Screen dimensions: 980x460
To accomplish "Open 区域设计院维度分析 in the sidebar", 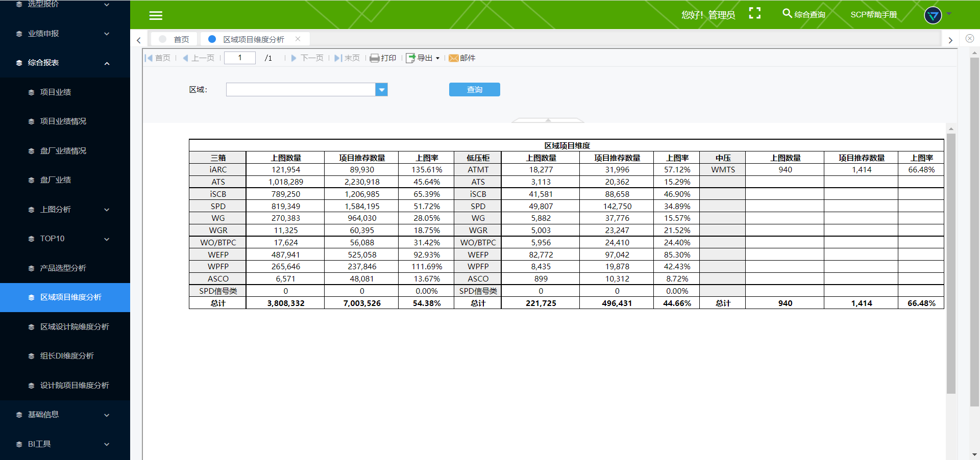I will pyautogui.click(x=65, y=327).
